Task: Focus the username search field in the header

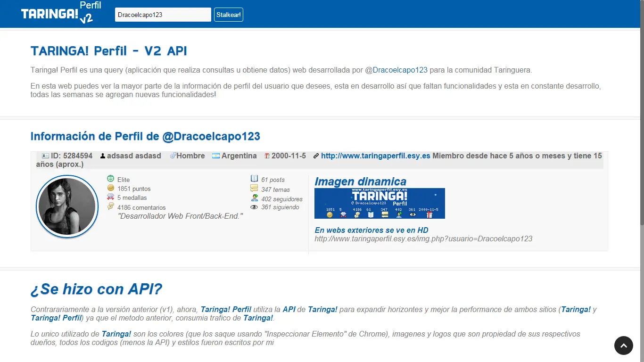Action: tap(163, 15)
